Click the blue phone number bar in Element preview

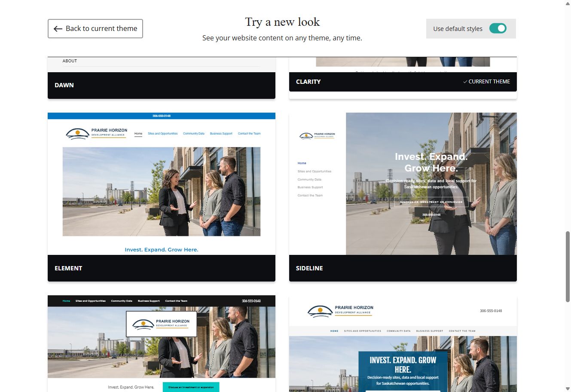pyautogui.click(x=162, y=116)
